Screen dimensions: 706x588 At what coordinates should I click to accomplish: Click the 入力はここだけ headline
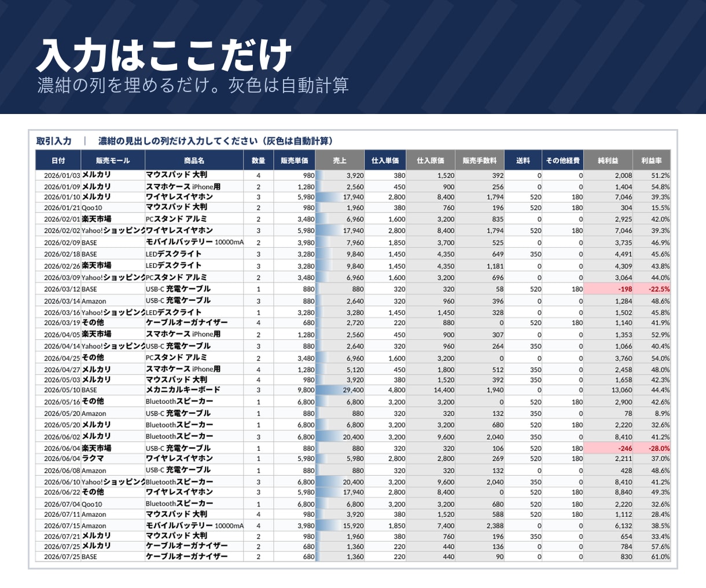[164, 55]
